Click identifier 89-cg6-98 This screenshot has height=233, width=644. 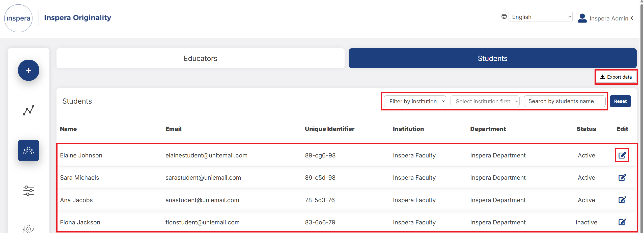pyautogui.click(x=320, y=155)
